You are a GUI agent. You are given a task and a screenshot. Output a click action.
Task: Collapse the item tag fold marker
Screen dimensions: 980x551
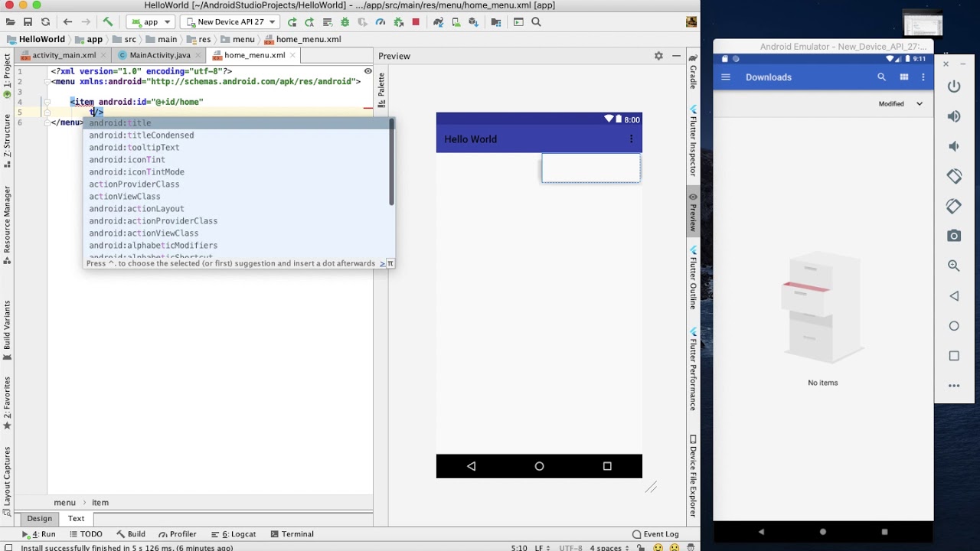(x=47, y=102)
